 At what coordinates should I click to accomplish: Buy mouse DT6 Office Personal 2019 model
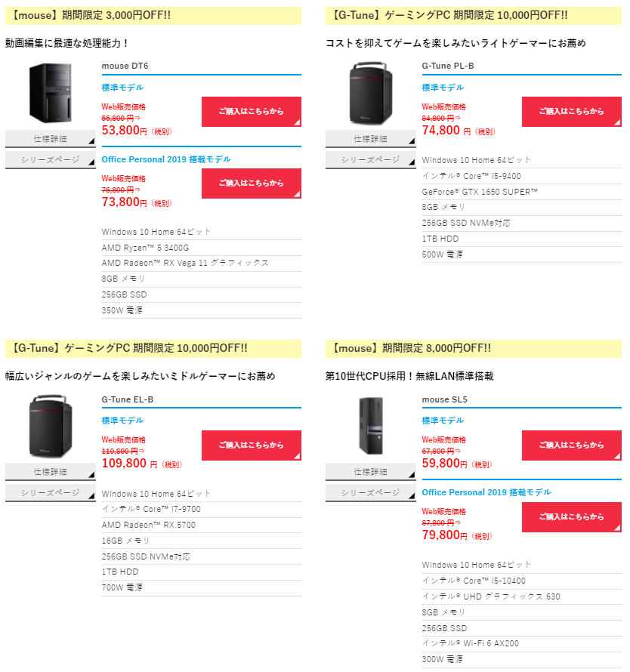[252, 183]
